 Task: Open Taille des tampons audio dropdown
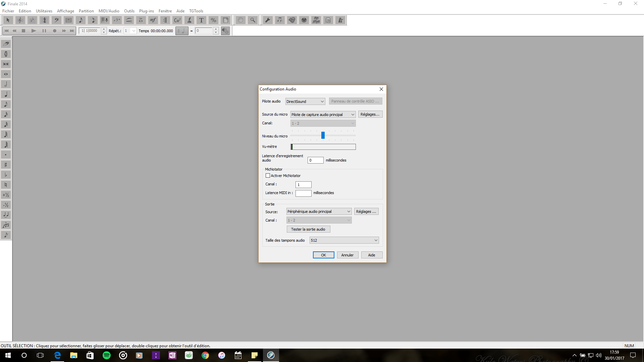pyautogui.click(x=344, y=240)
